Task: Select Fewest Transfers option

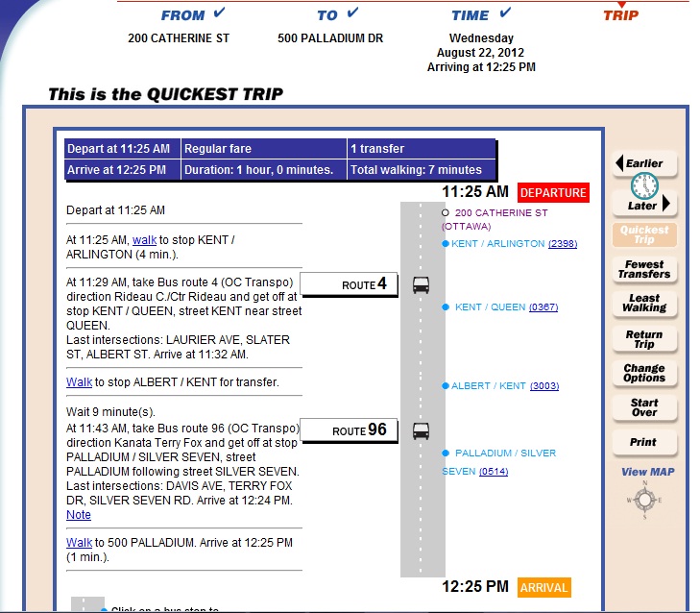Action: coord(644,270)
